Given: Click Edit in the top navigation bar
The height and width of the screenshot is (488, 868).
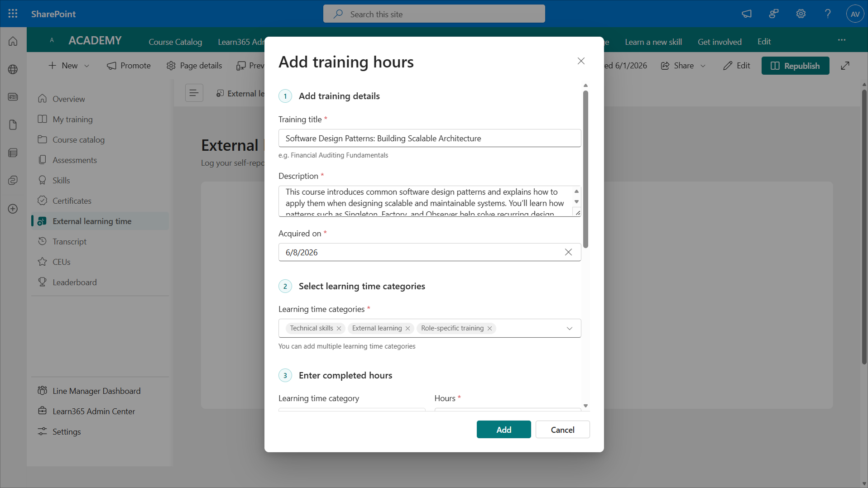Looking at the screenshot, I should click(764, 41).
